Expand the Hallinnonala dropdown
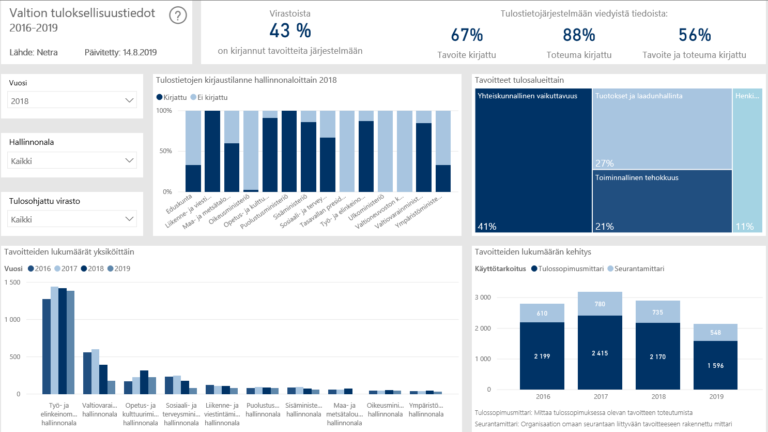This screenshot has width=768, height=432. click(x=71, y=160)
